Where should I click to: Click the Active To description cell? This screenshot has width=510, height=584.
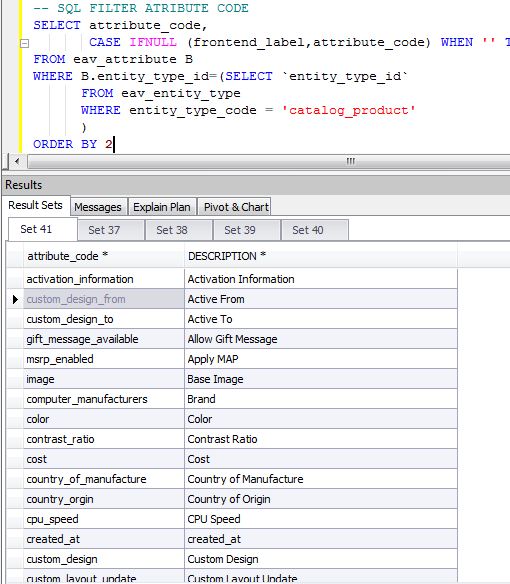point(321,320)
